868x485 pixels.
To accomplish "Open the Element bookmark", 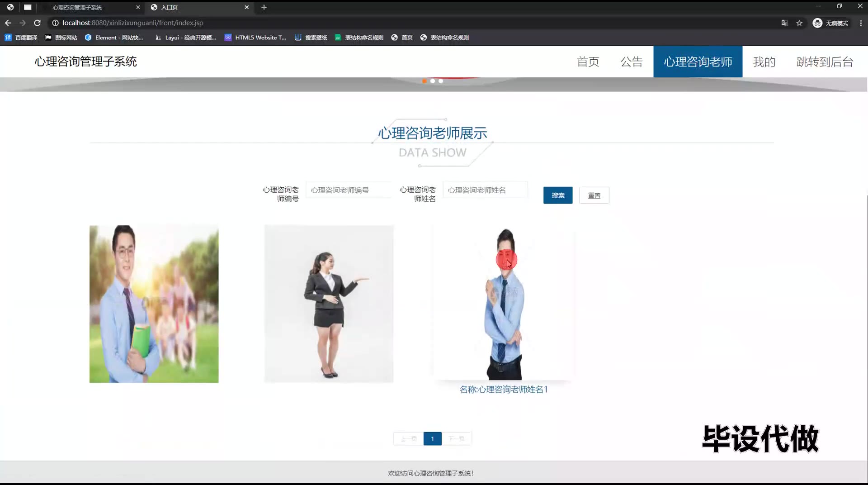I will coord(114,38).
